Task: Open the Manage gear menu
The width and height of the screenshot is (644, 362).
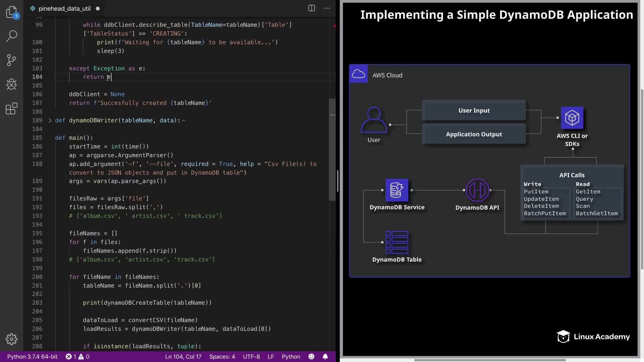Action: coord(11,339)
